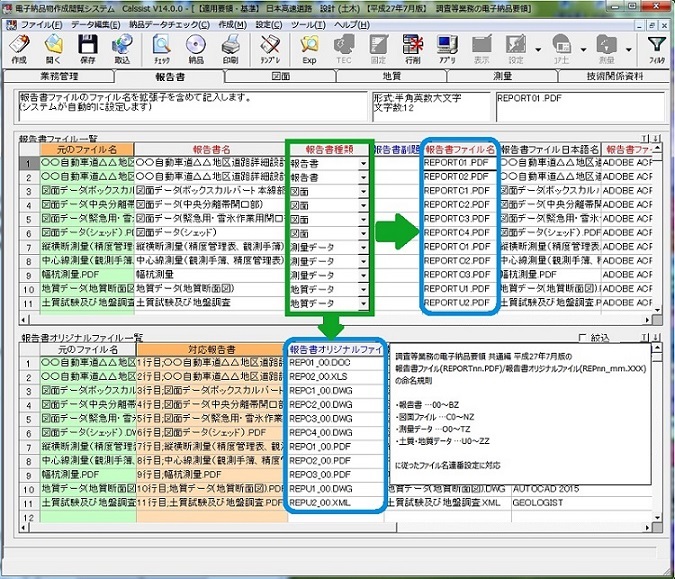Expand 報告書種類 dropdown in row 3
This screenshot has width=675, height=579.
(x=362, y=190)
